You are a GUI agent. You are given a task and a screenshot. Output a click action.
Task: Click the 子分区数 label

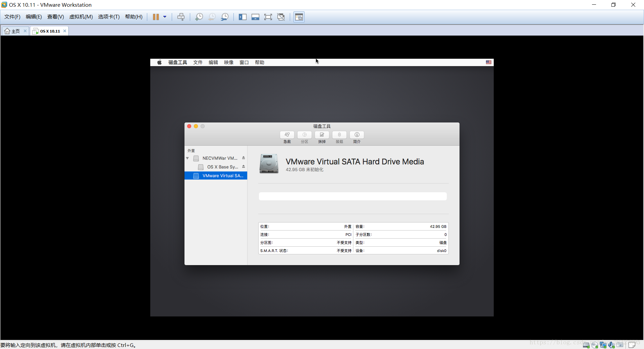(x=364, y=235)
